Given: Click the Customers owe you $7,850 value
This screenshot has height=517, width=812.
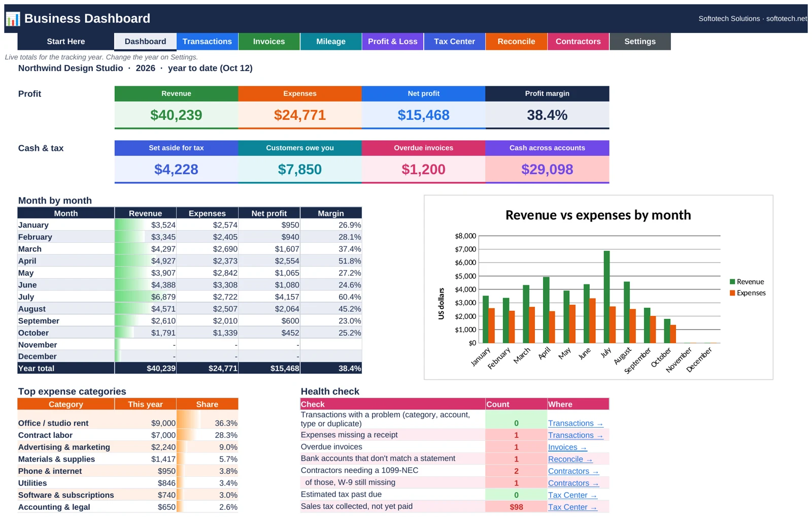Looking at the screenshot, I should pyautogui.click(x=300, y=170).
